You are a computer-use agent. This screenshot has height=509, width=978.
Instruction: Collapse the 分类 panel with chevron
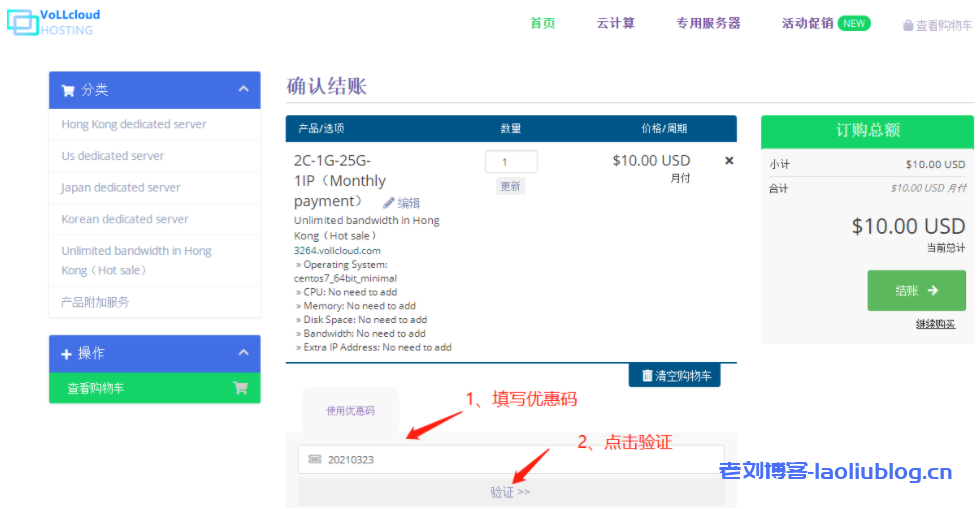click(x=243, y=90)
